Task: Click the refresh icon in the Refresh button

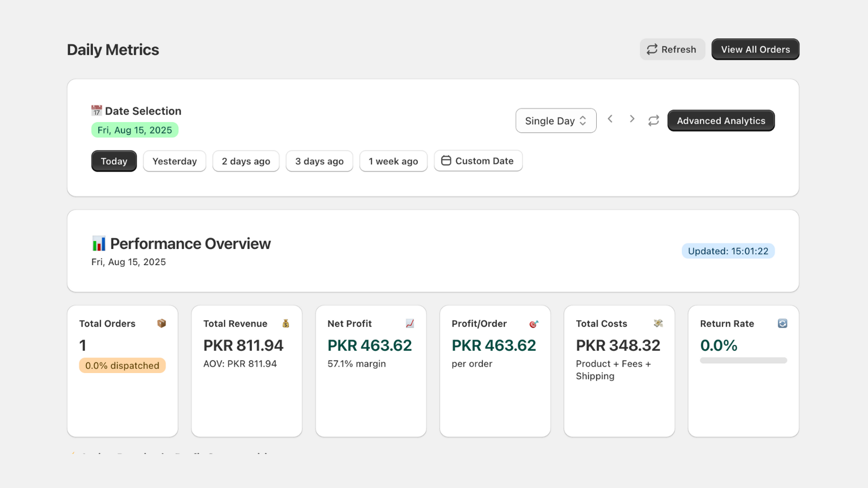Action: 653,49
